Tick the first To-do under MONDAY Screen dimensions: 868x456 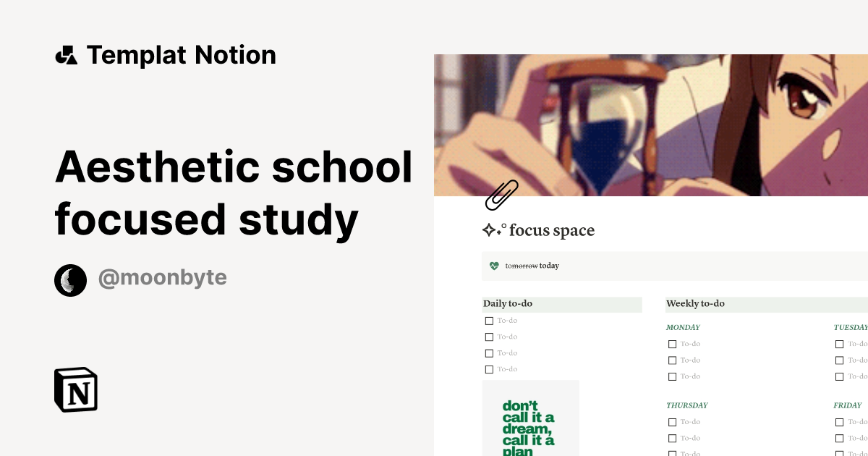pyautogui.click(x=672, y=344)
